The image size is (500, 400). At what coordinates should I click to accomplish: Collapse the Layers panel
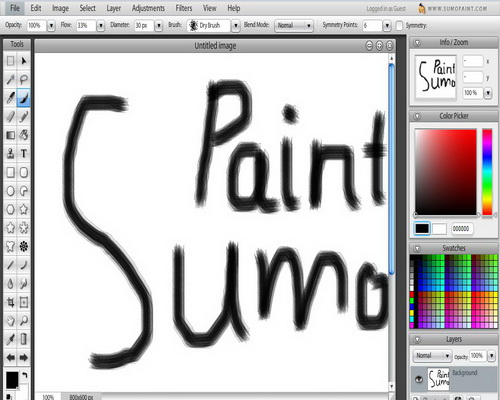[417, 340]
